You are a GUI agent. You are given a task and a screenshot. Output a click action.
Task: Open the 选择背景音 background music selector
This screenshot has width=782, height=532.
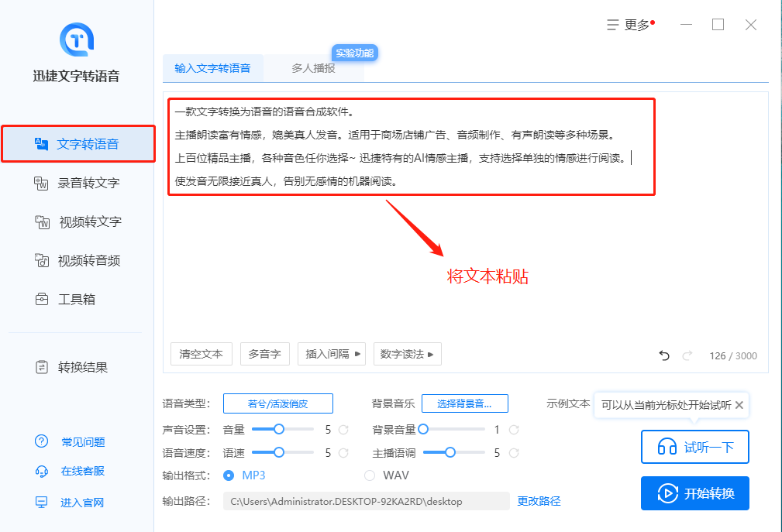click(465, 403)
